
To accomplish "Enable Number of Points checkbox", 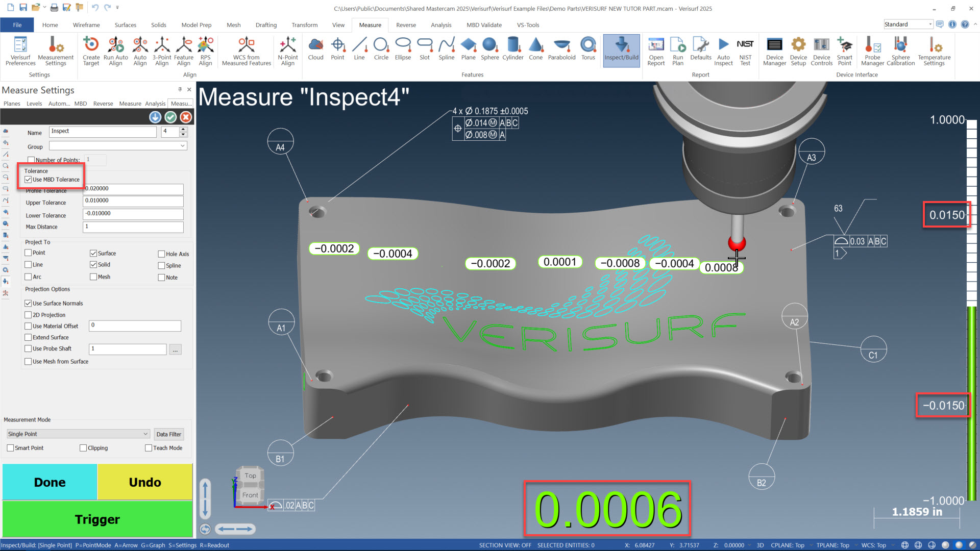I will [31, 160].
